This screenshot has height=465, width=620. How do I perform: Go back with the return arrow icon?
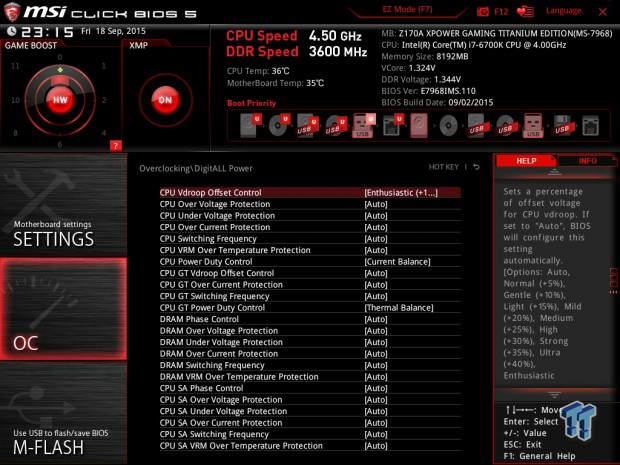pyautogui.click(x=476, y=167)
